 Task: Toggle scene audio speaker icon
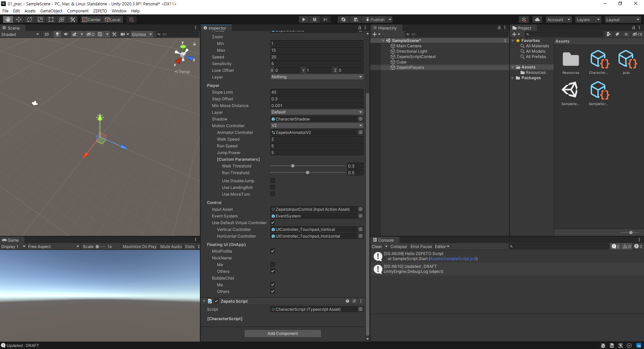click(66, 34)
